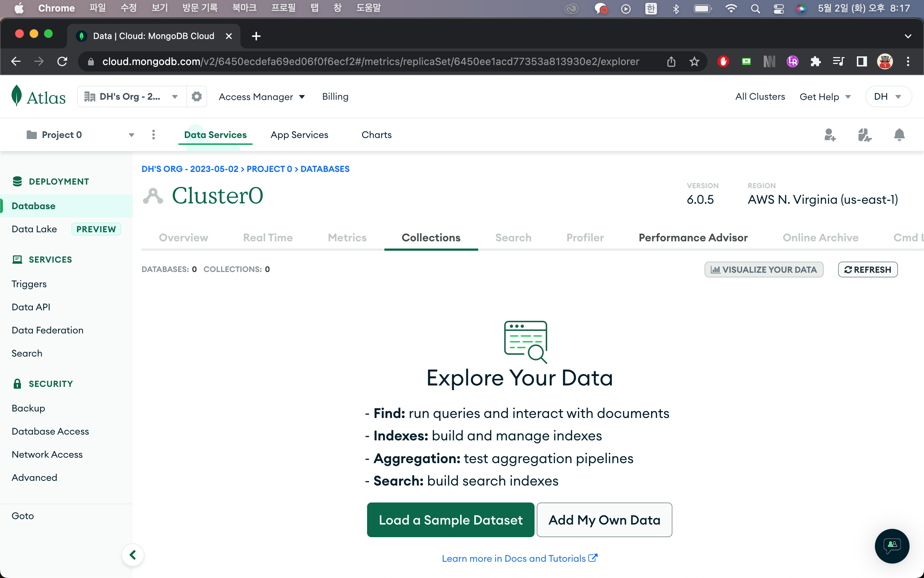This screenshot has width=924, height=578.
Task: Open the new tab plus button
Action: tap(256, 36)
